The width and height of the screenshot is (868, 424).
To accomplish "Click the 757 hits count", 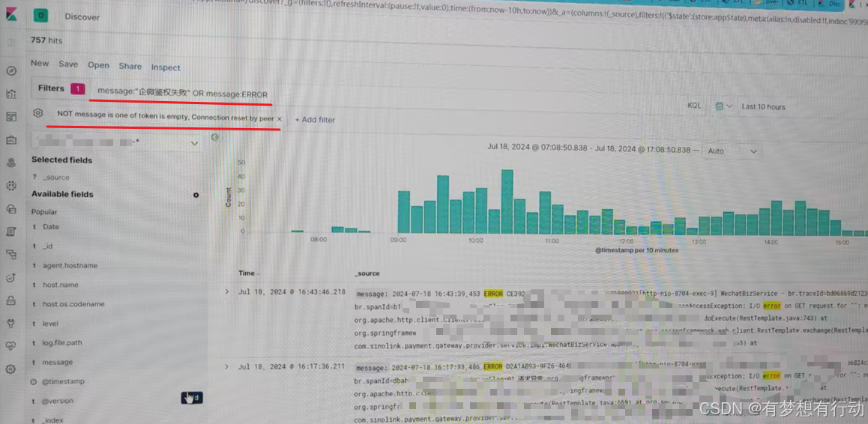I will click(x=46, y=40).
